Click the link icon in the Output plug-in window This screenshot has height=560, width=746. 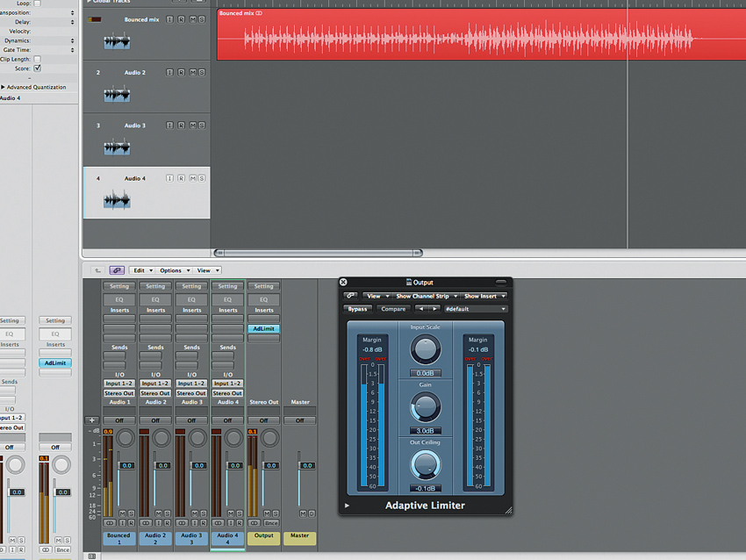pos(350,297)
